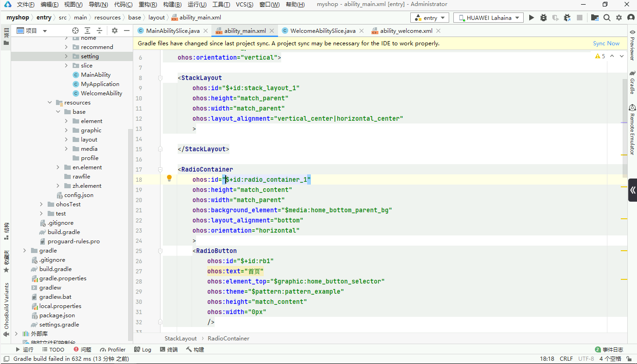This screenshot has height=364, width=637.
Task: Expand the slice folder
Action: tap(67, 66)
